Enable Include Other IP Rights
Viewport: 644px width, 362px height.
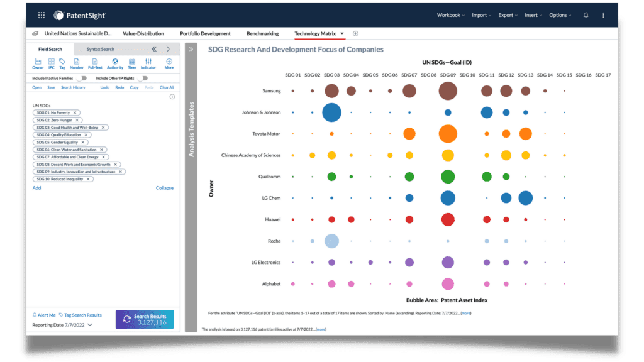coord(143,78)
